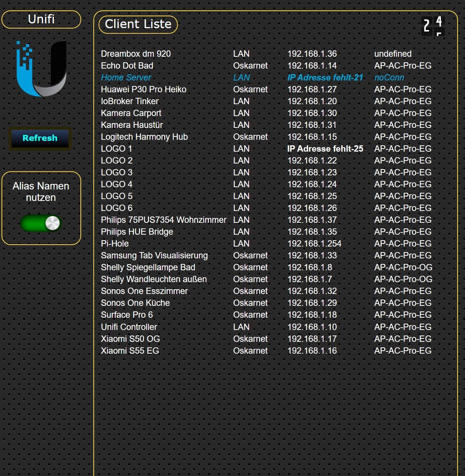Select the Xiaomi S55 EG client
Image resolution: width=465 pixels, height=476 pixels.
130,351
